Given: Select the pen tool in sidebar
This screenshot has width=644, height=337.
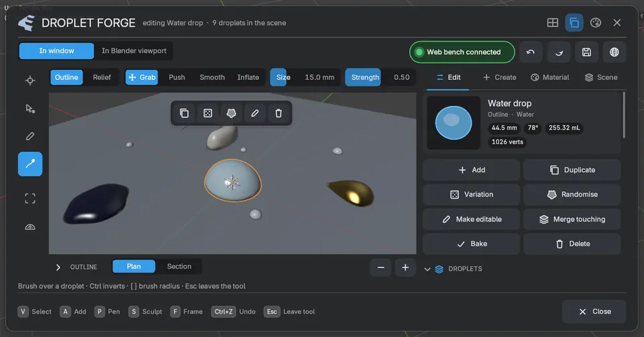Looking at the screenshot, I should [x=30, y=136].
